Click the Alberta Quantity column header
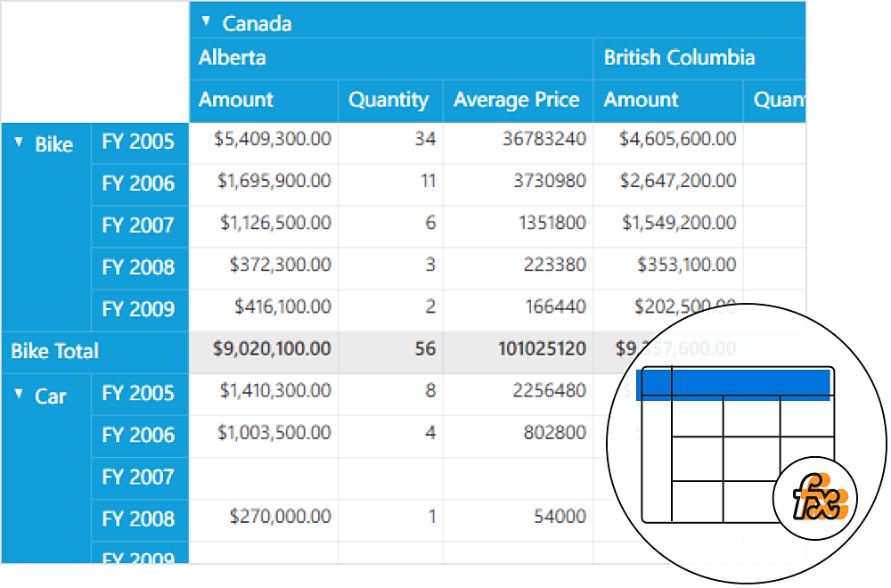Viewport: 891px width, 588px height. [388, 100]
